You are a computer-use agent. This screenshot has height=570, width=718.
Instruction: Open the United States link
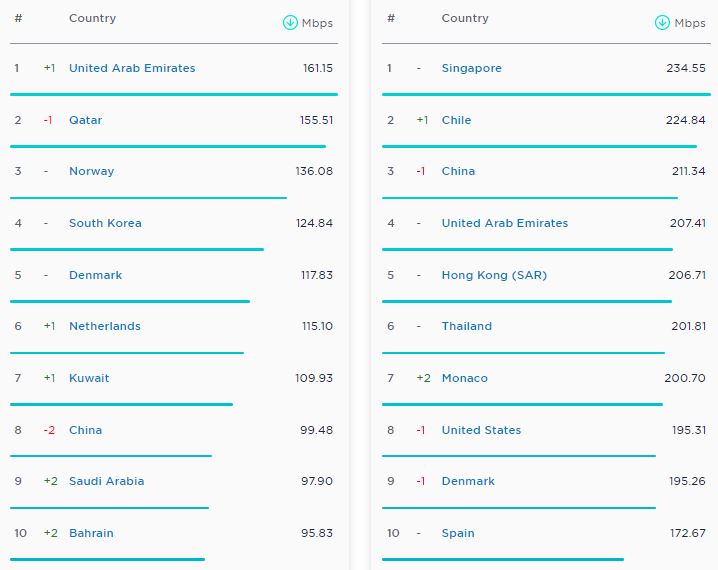click(481, 430)
